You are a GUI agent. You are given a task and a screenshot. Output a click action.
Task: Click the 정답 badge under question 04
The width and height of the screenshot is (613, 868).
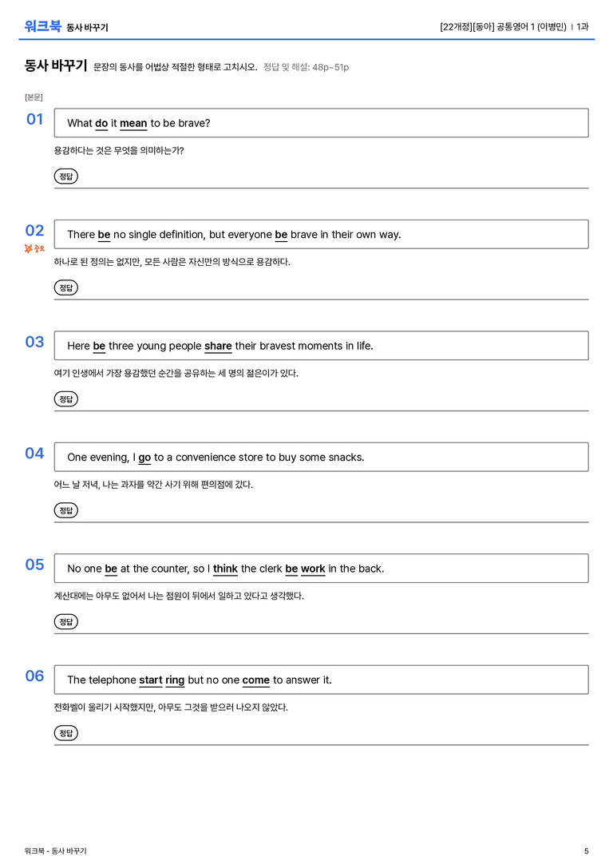[x=65, y=509]
